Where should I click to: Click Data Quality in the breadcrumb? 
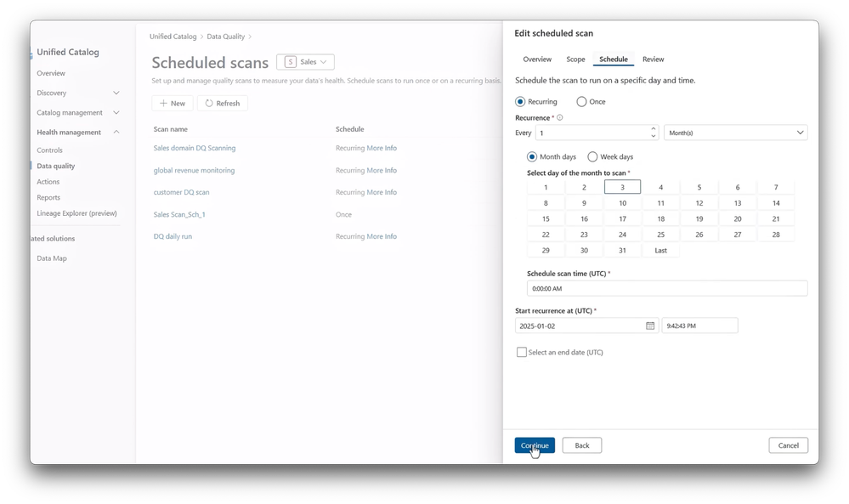point(226,37)
